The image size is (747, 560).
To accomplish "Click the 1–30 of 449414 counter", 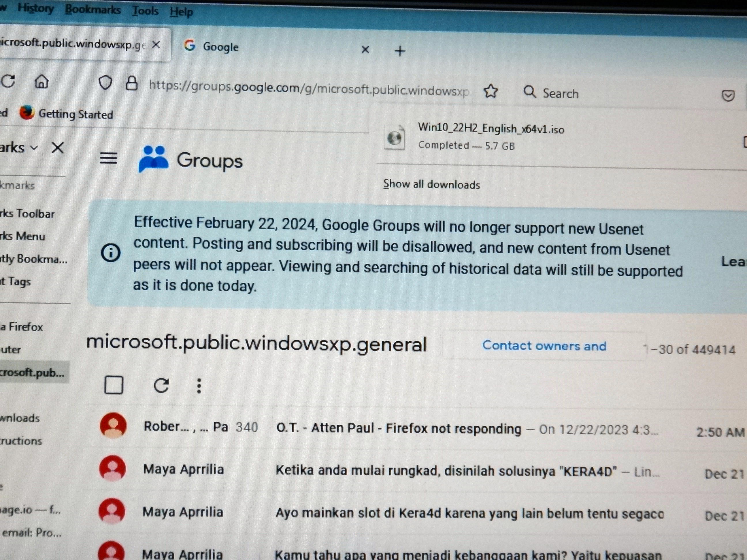I will [x=690, y=349].
